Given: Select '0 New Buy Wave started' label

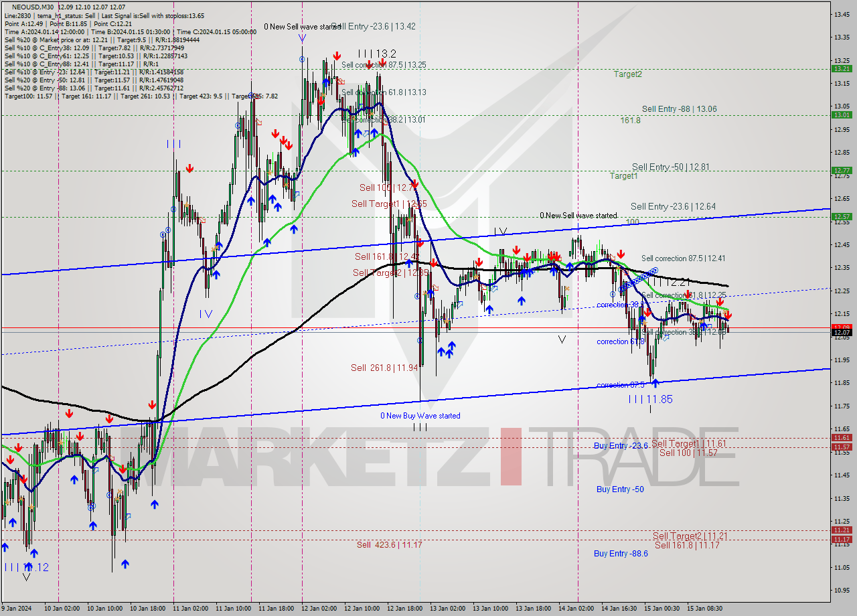Looking at the screenshot, I should [420, 416].
